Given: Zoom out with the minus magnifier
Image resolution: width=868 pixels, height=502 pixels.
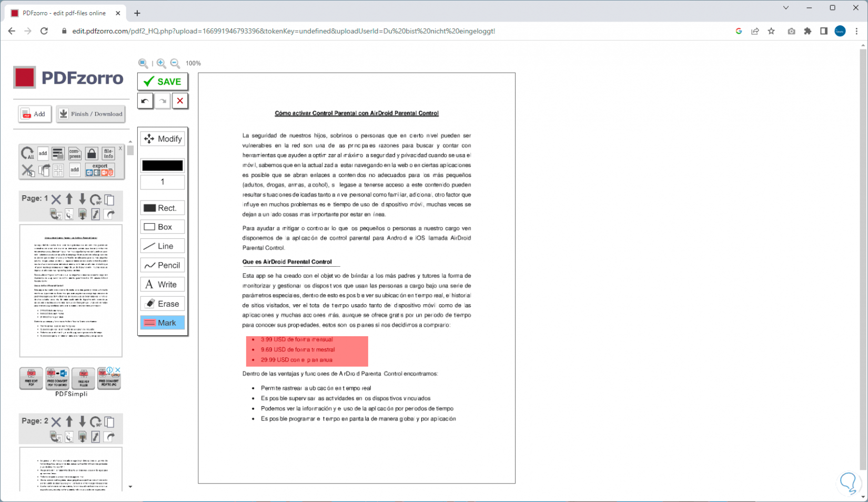Looking at the screenshot, I should pyautogui.click(x=175, y=63).
